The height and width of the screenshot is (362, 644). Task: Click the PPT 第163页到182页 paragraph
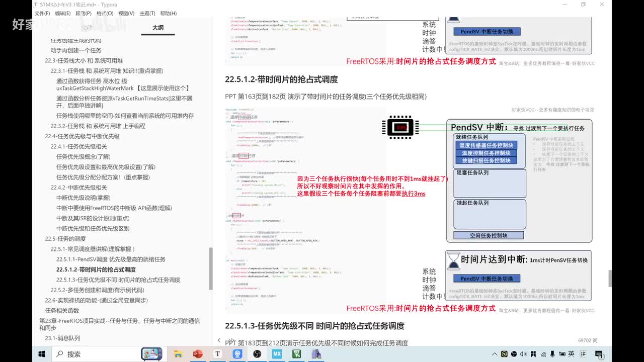(326, 97)
